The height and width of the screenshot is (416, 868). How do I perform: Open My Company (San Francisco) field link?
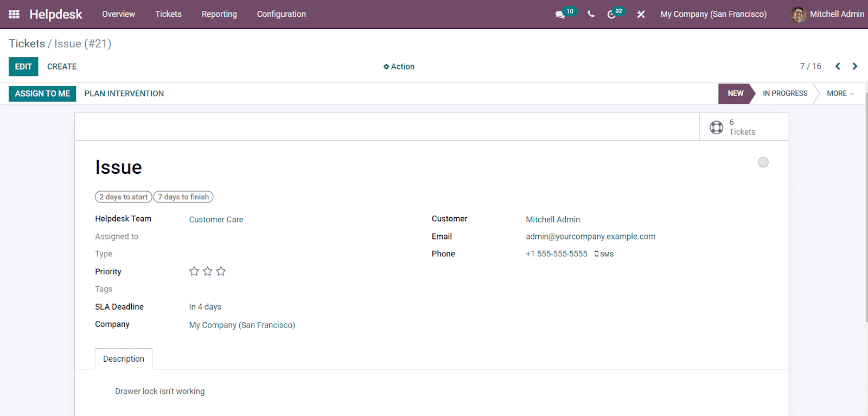(242, 325)
